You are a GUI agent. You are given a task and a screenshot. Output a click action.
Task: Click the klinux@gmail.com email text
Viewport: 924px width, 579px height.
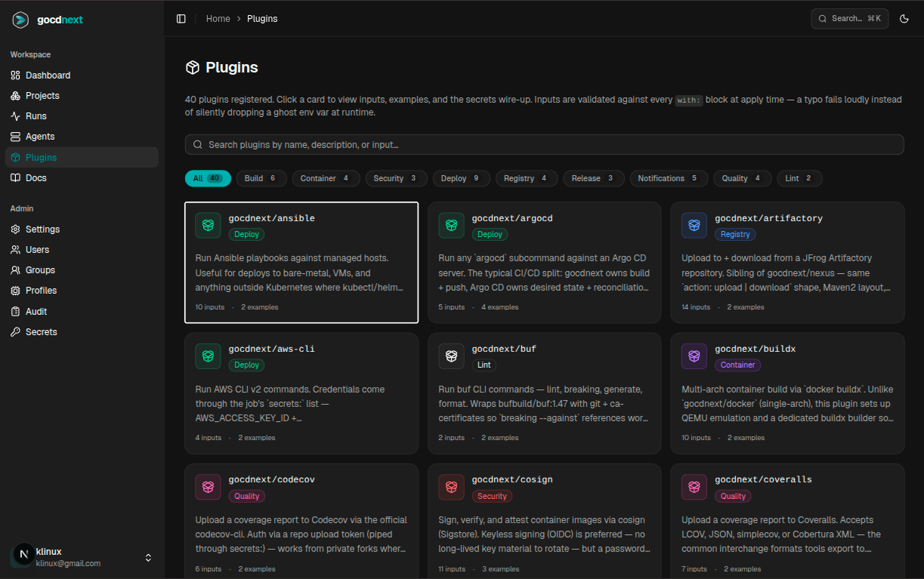[x=68, y=564]
